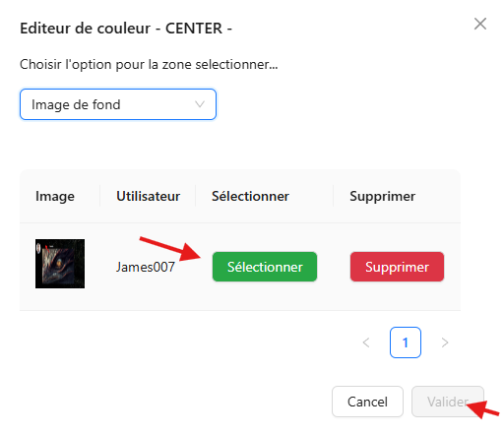This screenshot has height=435, width=504.
Task: Click the 'Supprimer' column header
Action: pyautogui.click(x=383, y=196)
